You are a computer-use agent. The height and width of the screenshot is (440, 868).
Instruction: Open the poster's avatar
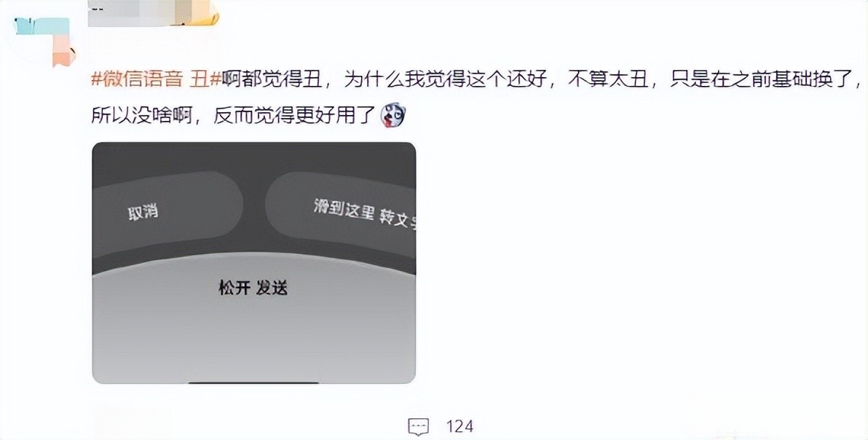click(43, 39)
